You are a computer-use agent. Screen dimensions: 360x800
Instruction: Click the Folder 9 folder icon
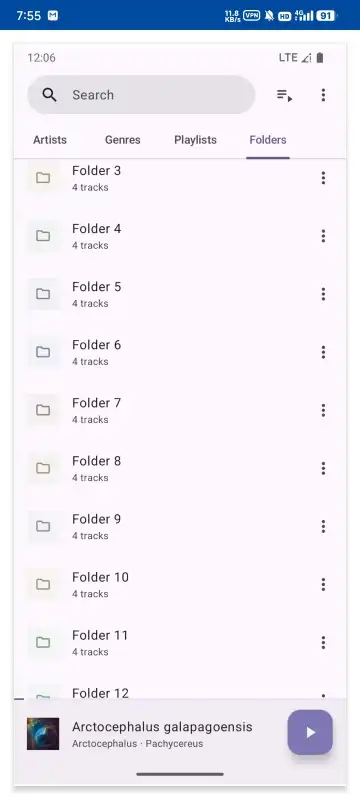(x=43, y=526)
